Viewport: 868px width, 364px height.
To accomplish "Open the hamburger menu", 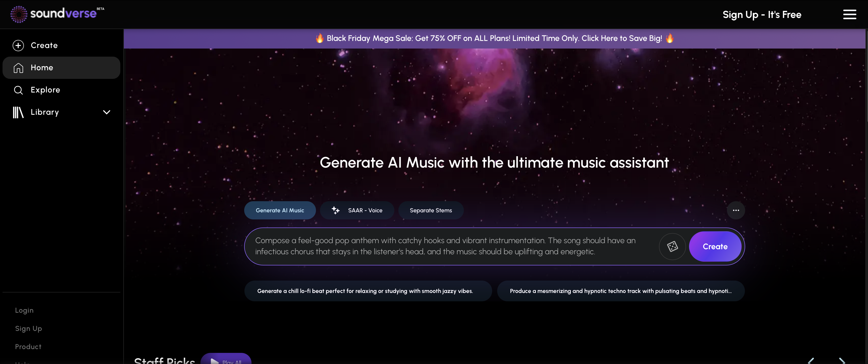I will pyautogui.click(x=850, y=14).
